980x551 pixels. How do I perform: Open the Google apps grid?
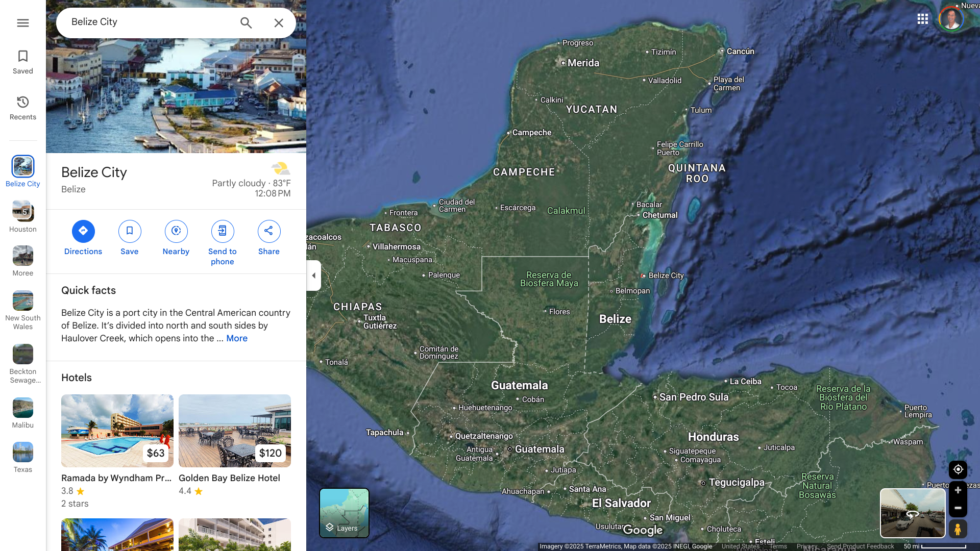click(x=922, y=19)
